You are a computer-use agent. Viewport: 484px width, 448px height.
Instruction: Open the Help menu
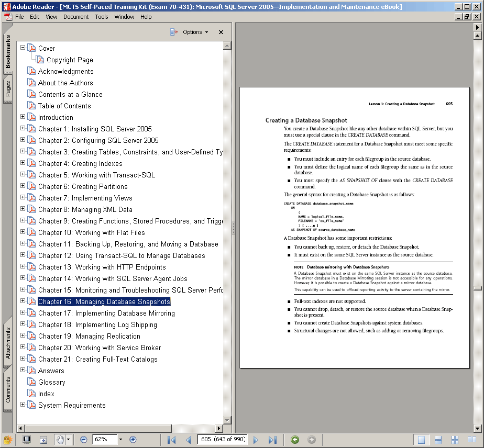(146, 17)
